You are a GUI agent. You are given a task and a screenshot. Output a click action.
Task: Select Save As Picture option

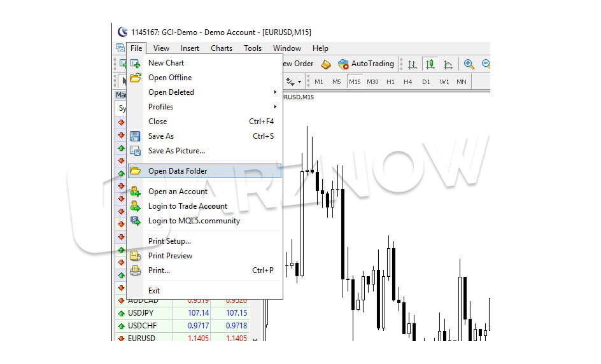(x=204, y=151)
